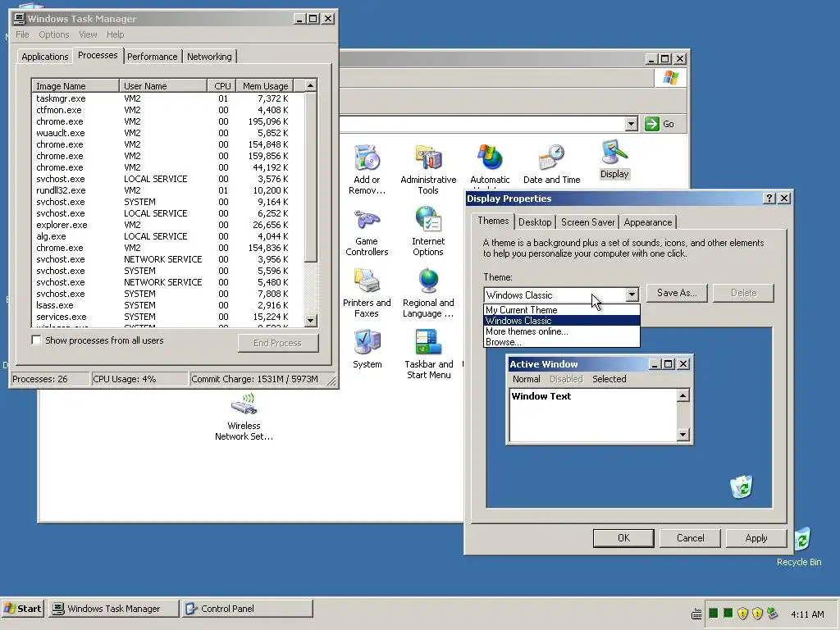Click the Save As button
840x630 pixels.
tap(677, 293)
